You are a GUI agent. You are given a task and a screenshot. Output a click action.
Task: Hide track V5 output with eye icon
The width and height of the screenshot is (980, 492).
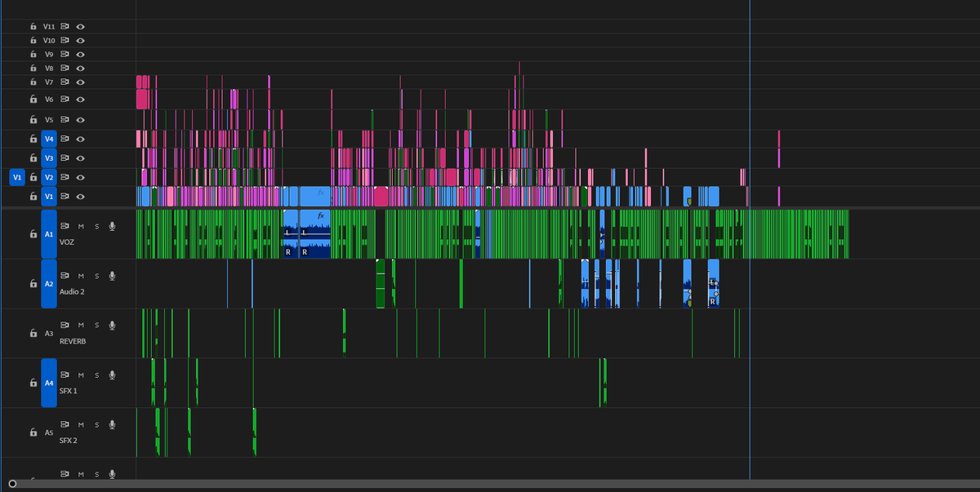81,120
